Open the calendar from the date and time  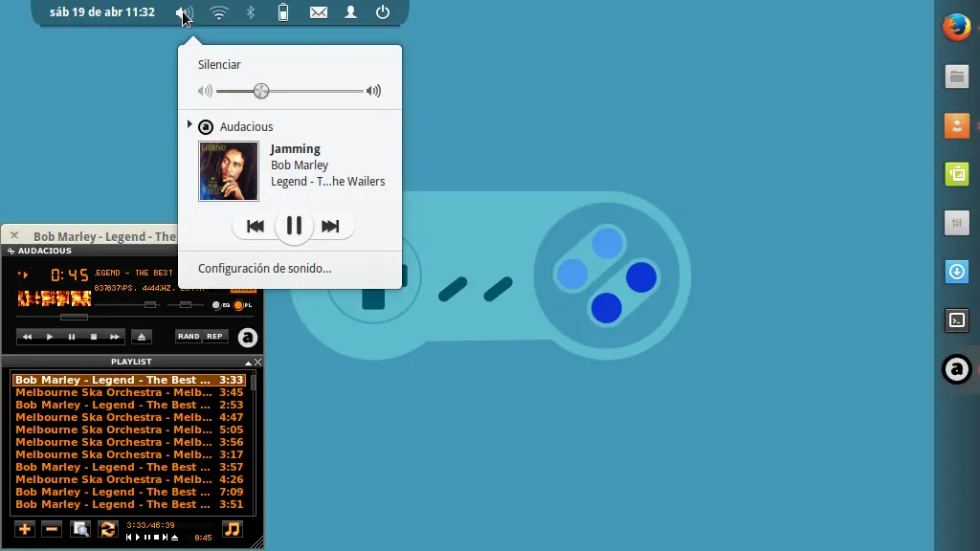tap(102, 12)
